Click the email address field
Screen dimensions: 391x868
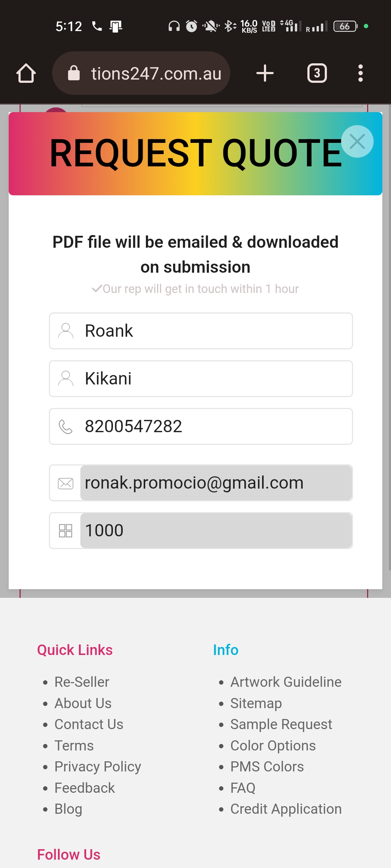click(x=215, y=483)
